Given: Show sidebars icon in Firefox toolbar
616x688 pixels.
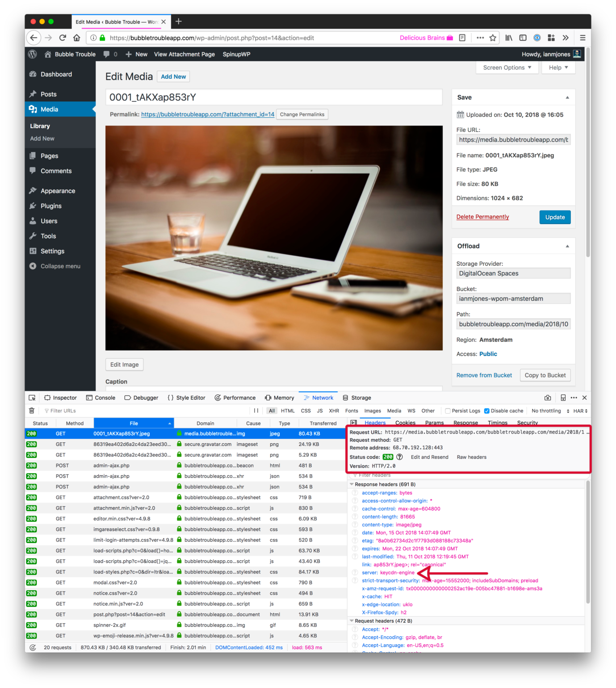Looking at the screenshot, I should click(x=523, y=38).
